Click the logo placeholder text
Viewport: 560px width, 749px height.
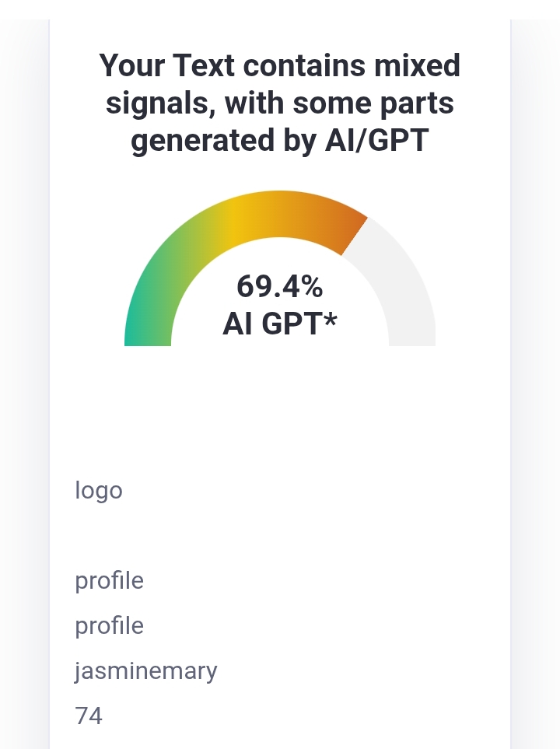pyautogui.click(x=99, y=491)
